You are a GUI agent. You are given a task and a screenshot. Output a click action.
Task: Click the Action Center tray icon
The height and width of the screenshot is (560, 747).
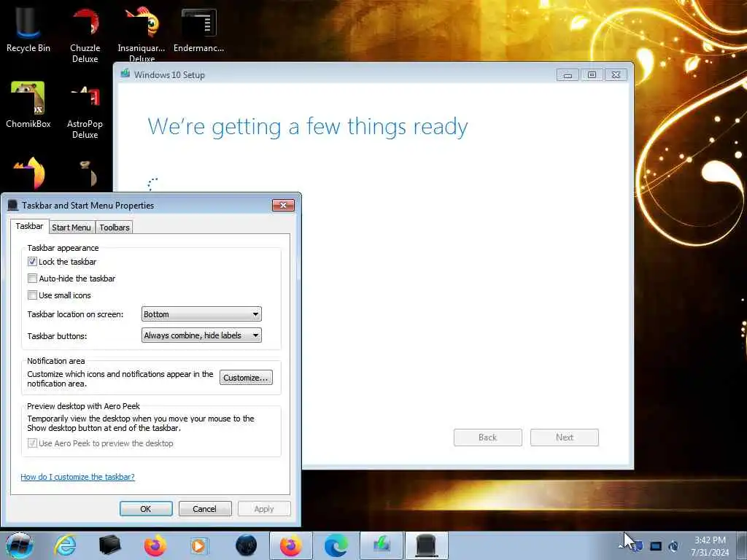pos(637,545)
